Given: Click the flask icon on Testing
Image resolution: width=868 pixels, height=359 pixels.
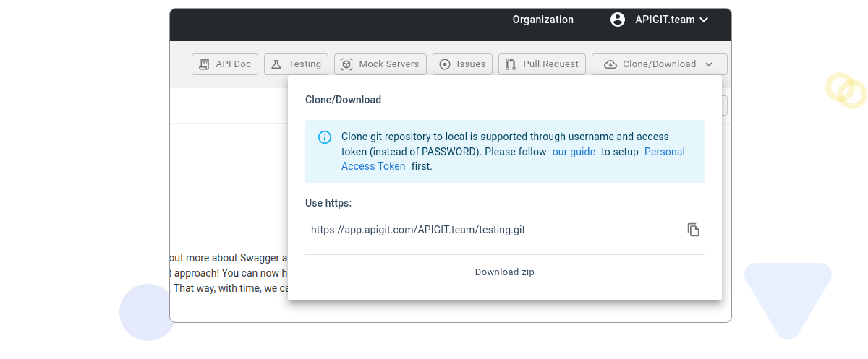Looking at the screenshot, I should point(276,64).
